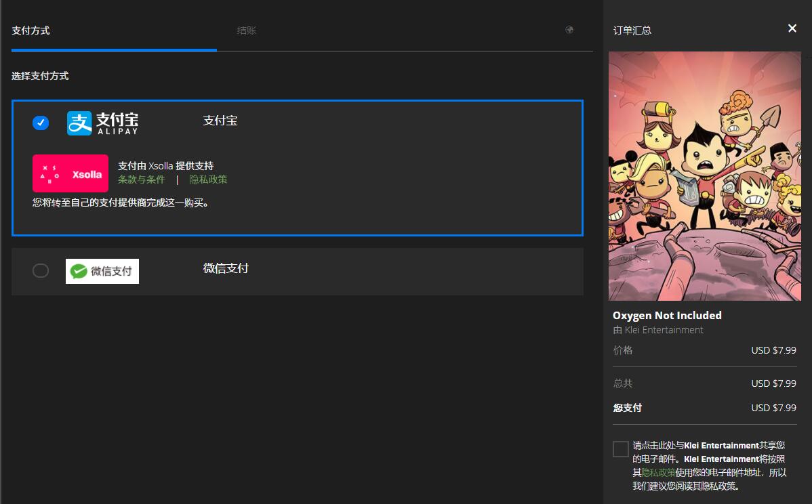This screenshot has height=504, width=812.
Task: Open Klei Entertainment 隐私政策 link
Action: coord(658,472)
